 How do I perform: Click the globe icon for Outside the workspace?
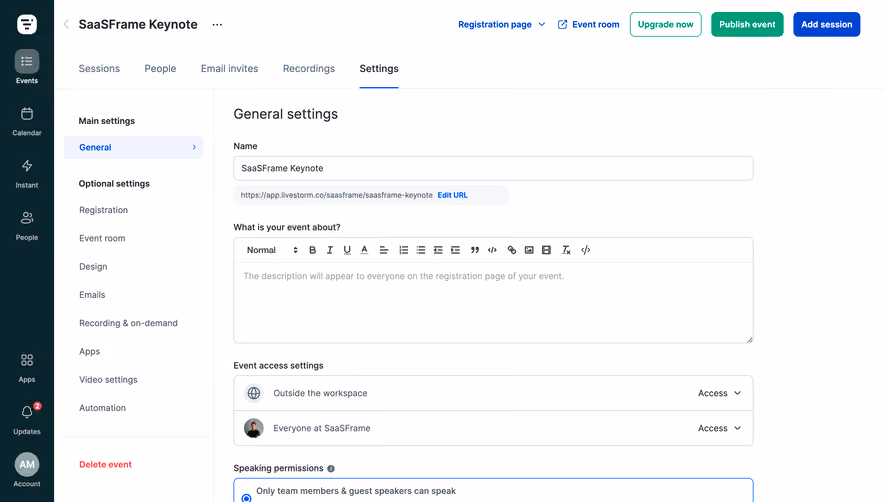254,393
